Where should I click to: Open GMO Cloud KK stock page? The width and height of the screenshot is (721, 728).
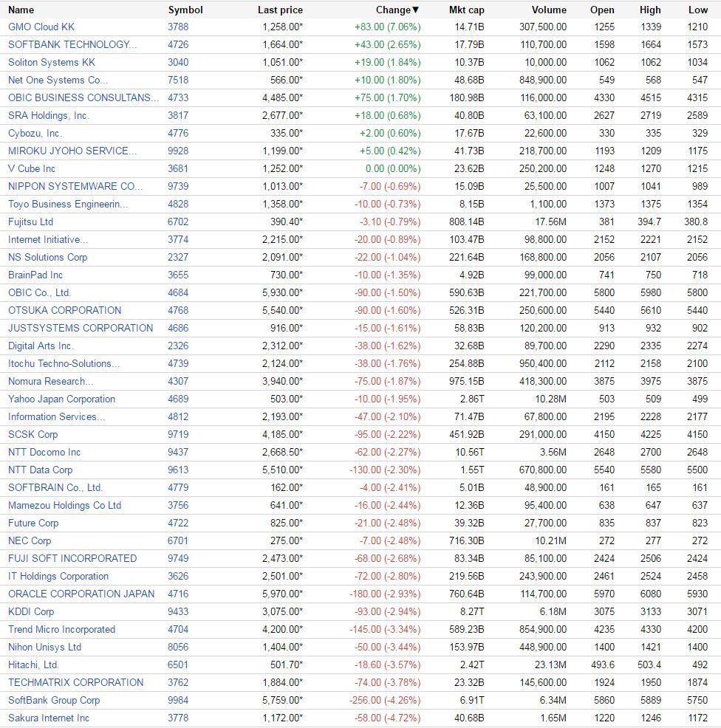(x=41, y=27)
